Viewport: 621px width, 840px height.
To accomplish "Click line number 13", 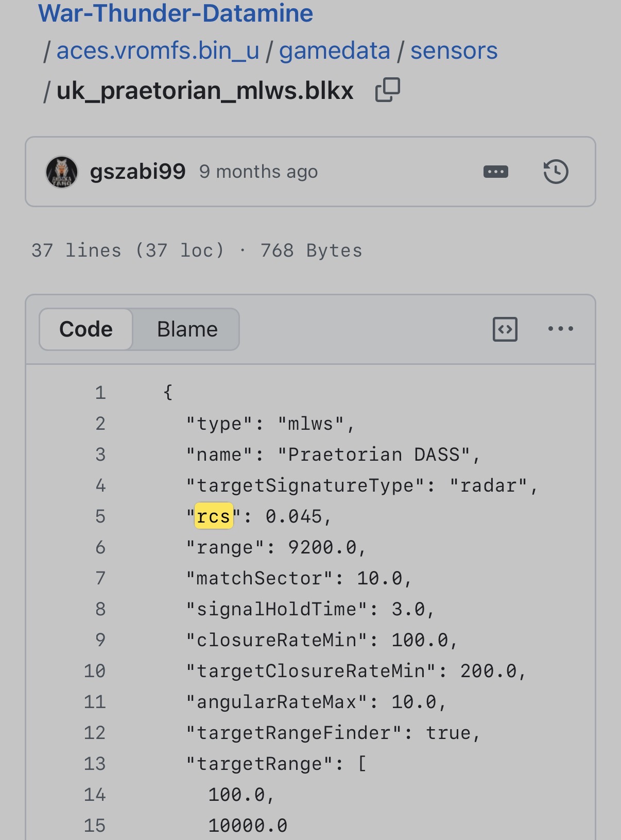I will coord(95,764).
